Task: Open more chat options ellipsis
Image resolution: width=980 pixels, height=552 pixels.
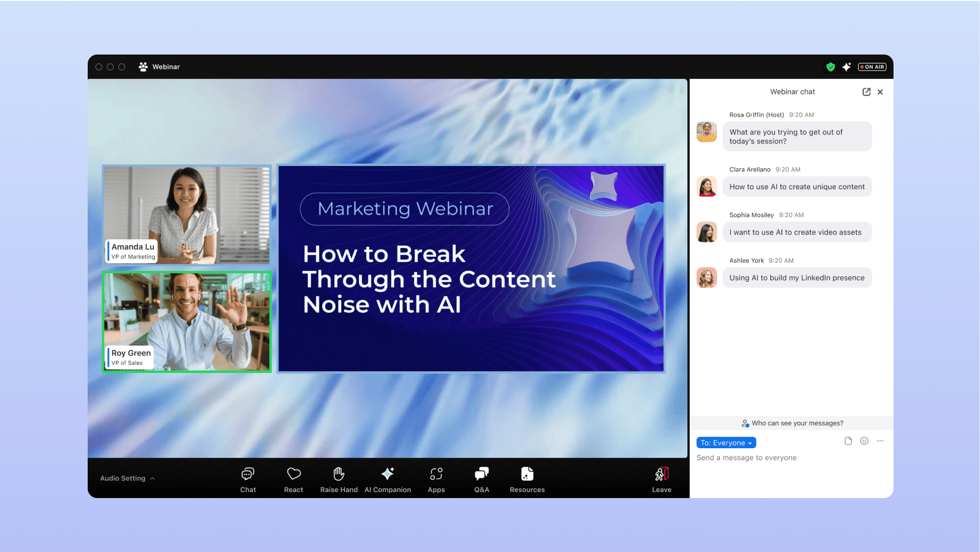Action: click(x=880, y=441)
